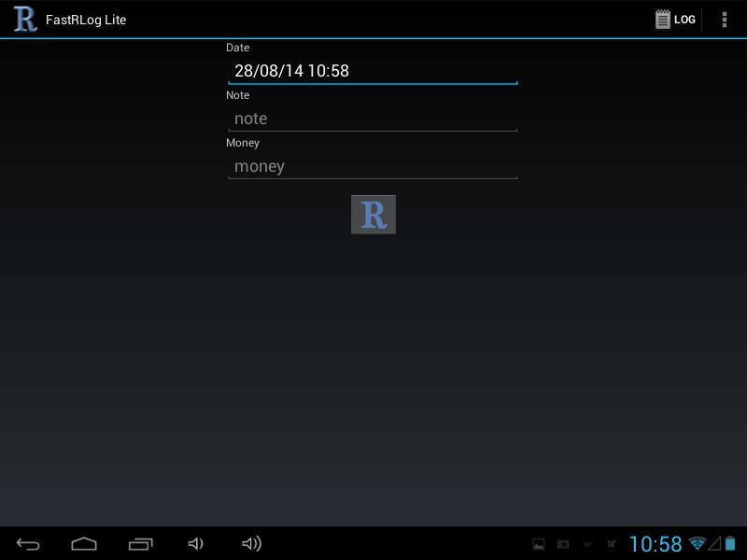747x560 pixels.
Task: Open the recent apps switcher
Action: (141, 544)
